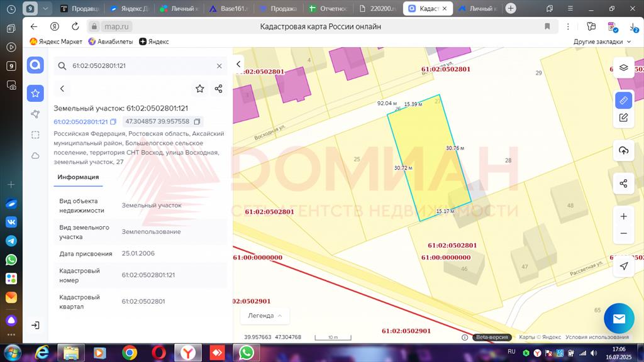Add this land plot to favorites

(x=199, y=89)
